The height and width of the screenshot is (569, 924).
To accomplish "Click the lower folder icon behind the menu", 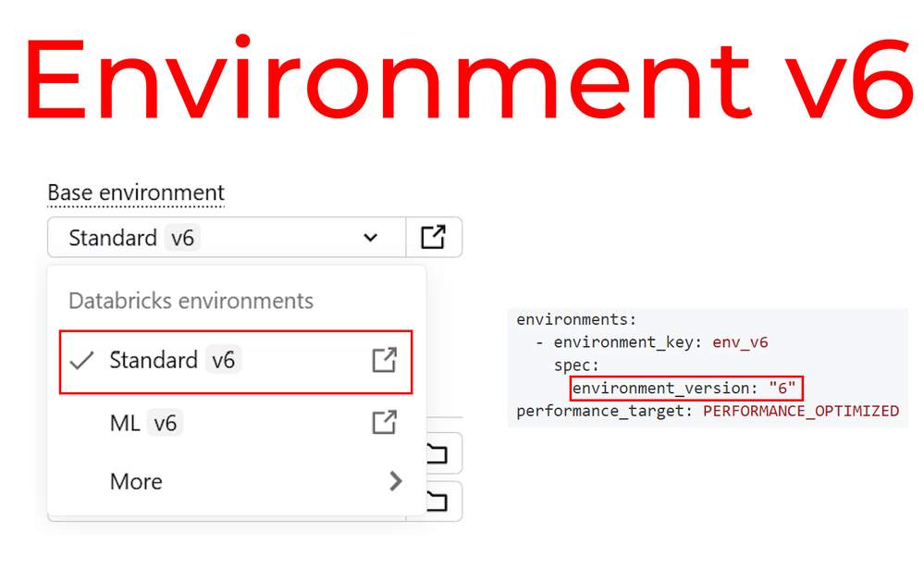I will pyautogui.click(x=437, y=501).
